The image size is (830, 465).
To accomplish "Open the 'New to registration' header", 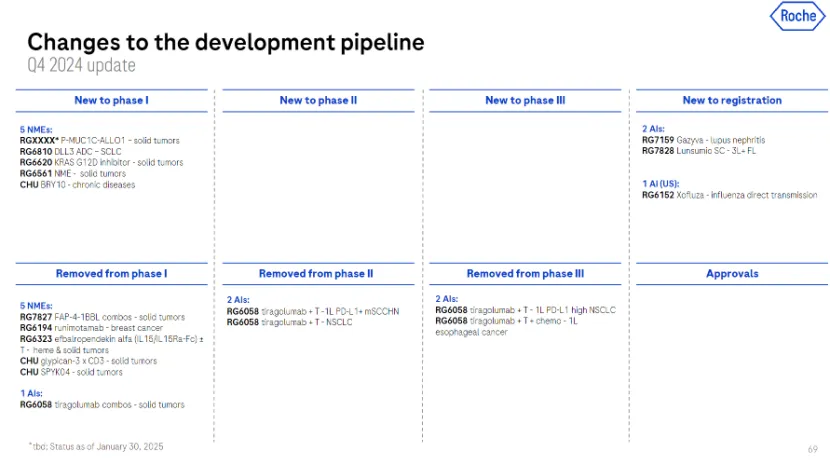I will click(731, 100).
